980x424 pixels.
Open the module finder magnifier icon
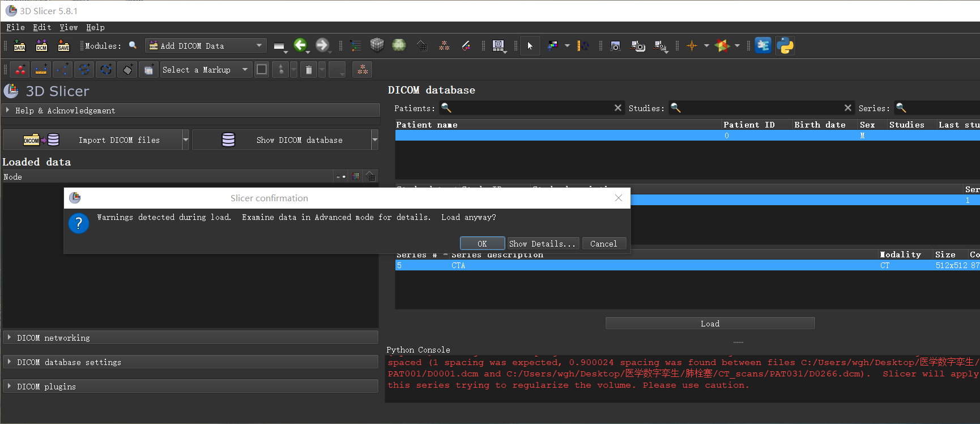tap(133, 45)
